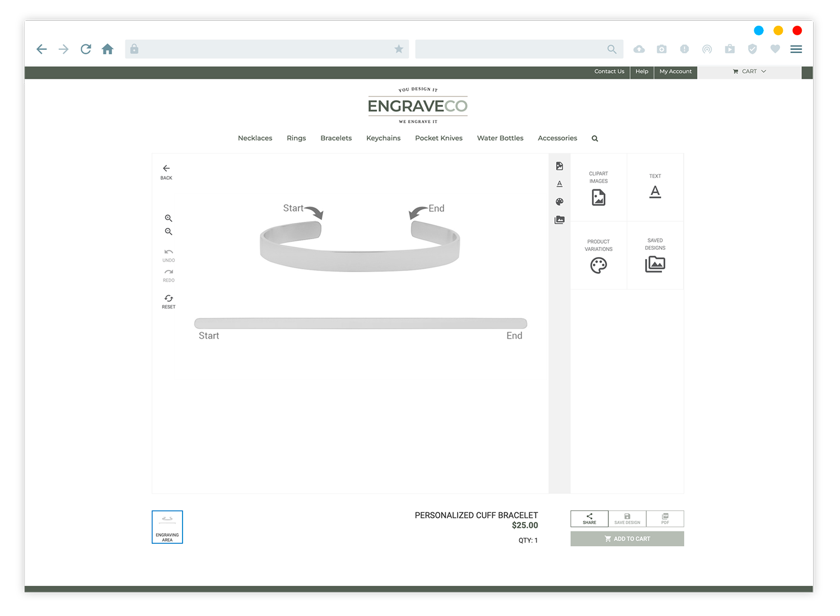Click the zoom out magnifier icon
840x616 pixels.
(168, 232)
